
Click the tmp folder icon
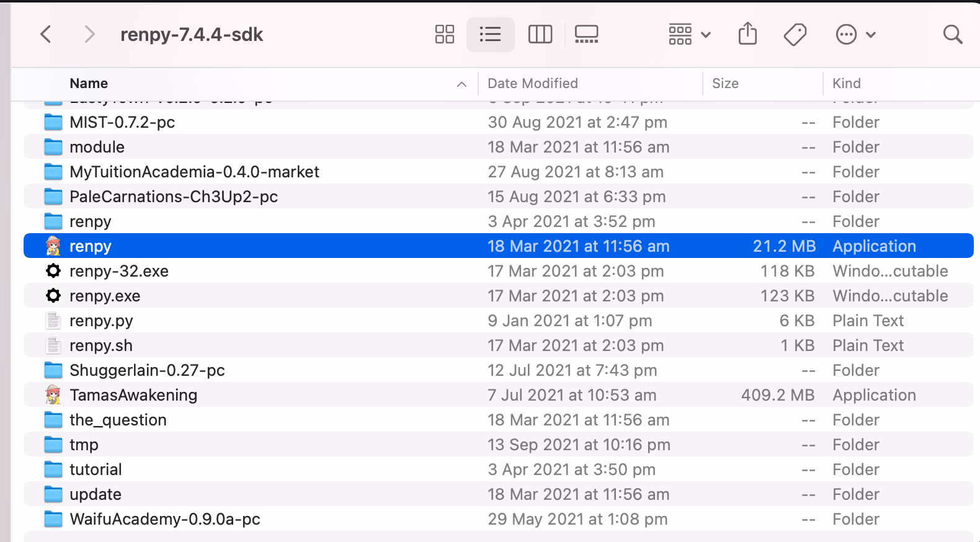click(53, 445)
